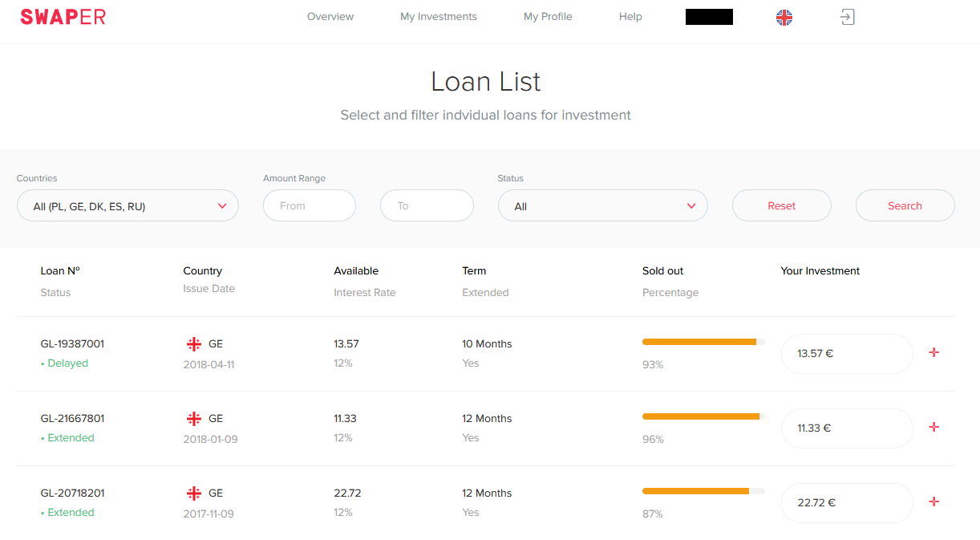The width and height of the screenshot is (980, 540).
Task: Click plus icon for loan GL-19387001
Action: [933, 352]
